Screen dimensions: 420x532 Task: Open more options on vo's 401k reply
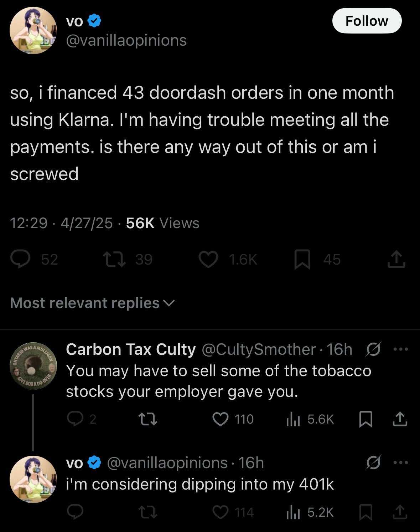click(x=400, y=463)
